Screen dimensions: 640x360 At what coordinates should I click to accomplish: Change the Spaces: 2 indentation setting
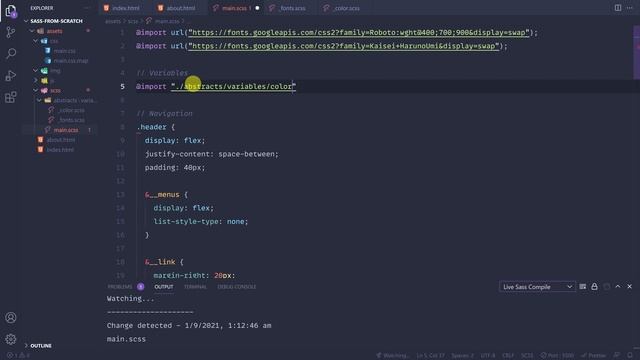pyautogui.click(x=462, y=356)
